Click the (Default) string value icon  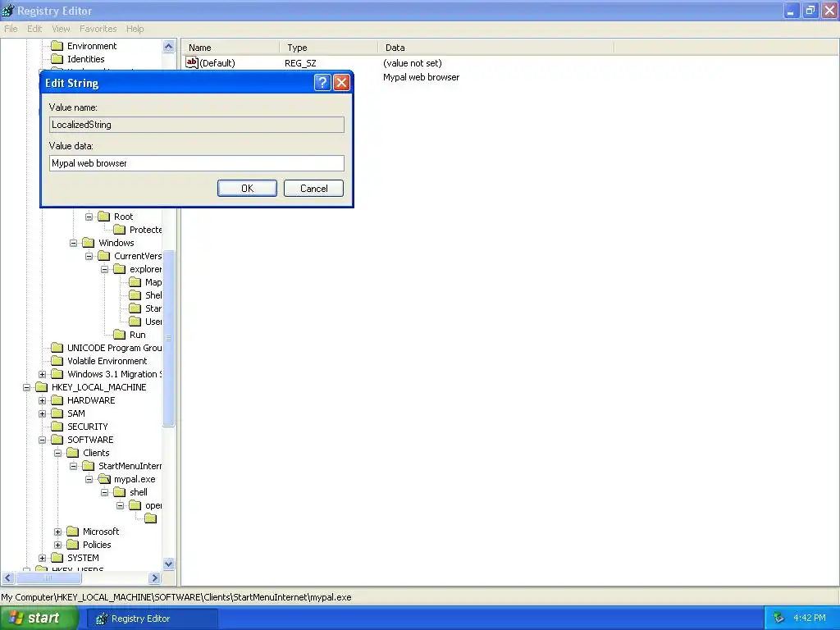[x=192, y=62]
